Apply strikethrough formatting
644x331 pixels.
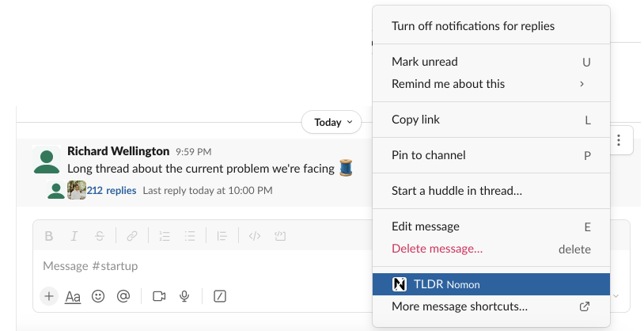[99, 236]
